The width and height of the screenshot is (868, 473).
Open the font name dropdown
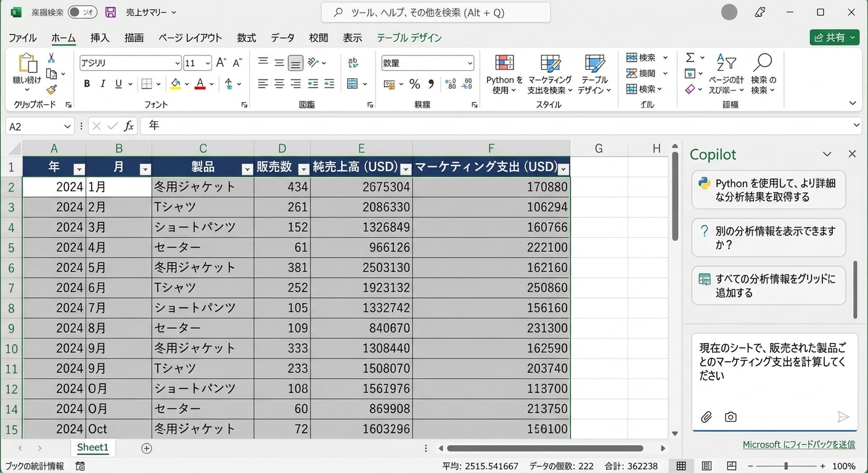(x=178, y=63)
